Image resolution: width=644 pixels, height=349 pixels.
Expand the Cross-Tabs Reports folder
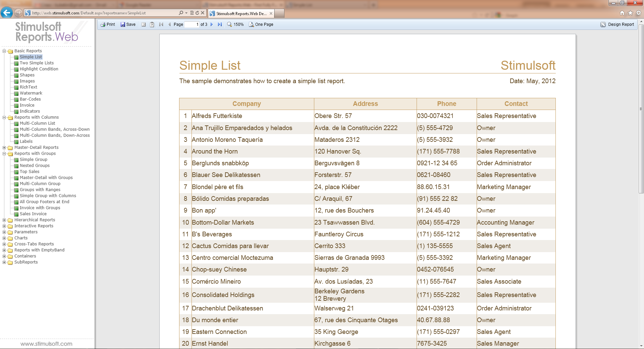click(4, 244)
